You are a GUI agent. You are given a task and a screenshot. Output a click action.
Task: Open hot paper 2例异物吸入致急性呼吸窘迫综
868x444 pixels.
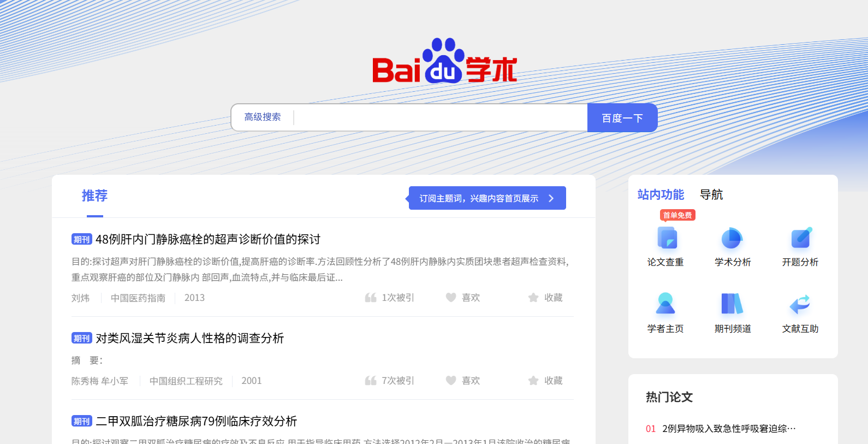729,429
